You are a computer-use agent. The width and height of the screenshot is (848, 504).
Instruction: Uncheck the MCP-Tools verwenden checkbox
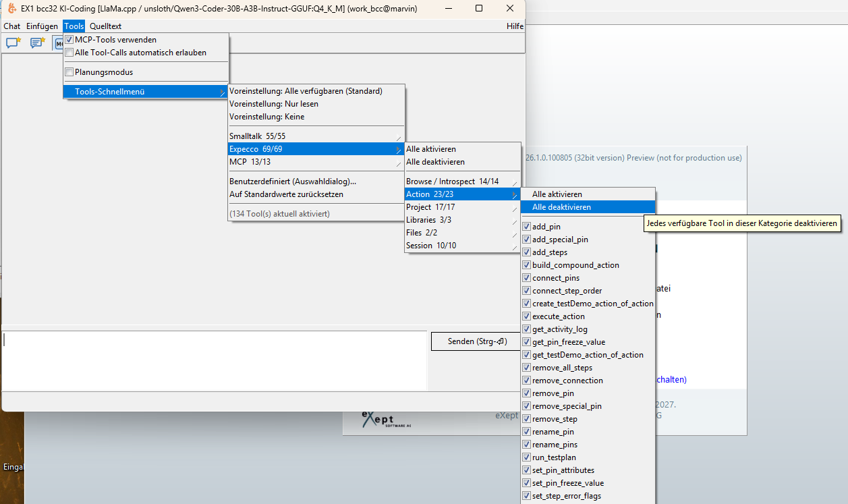69,40
